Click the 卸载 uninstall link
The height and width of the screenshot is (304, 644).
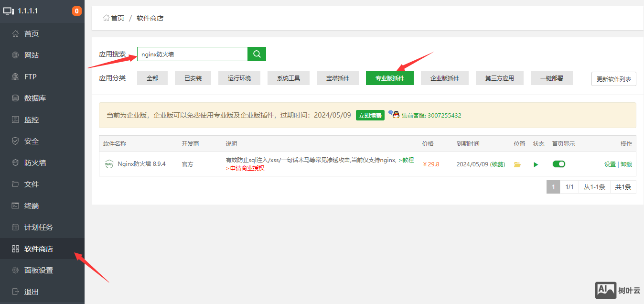(626, 164)
